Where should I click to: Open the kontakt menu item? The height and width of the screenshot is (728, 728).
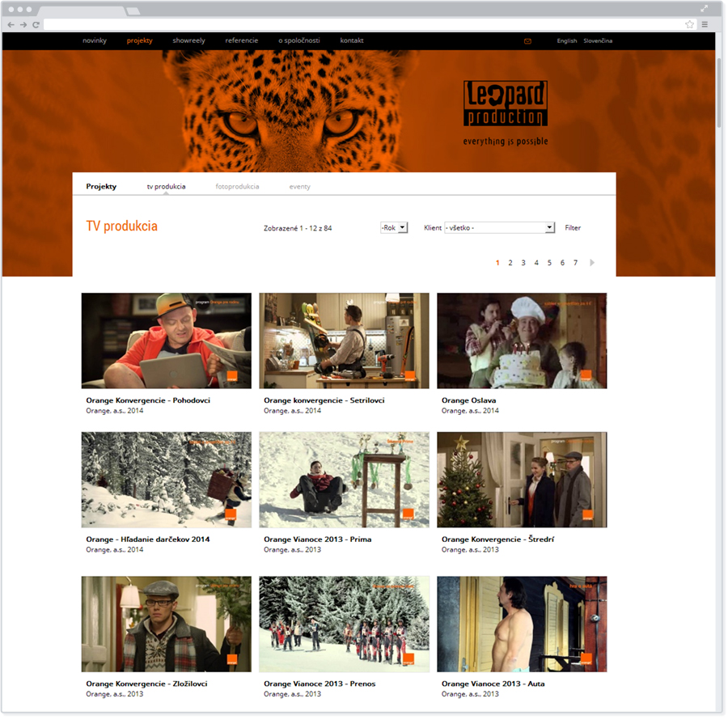(352, 40)
